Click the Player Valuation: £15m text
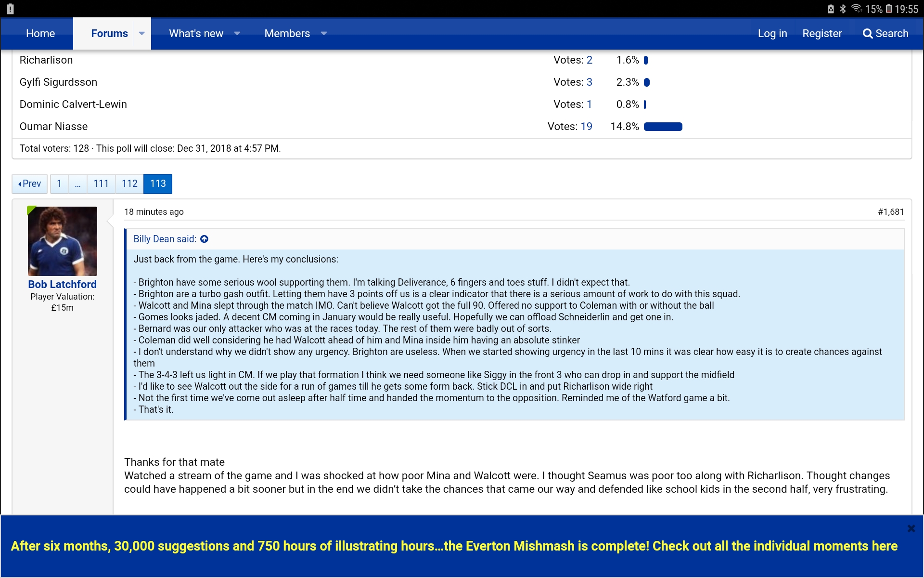Screen dimensions: 924x578 click(x=63, y=302)
